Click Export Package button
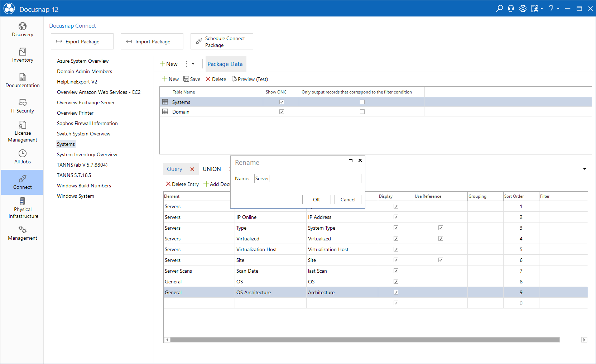Image resolution: width=596 pixels, height=364 pixels. 82,42
